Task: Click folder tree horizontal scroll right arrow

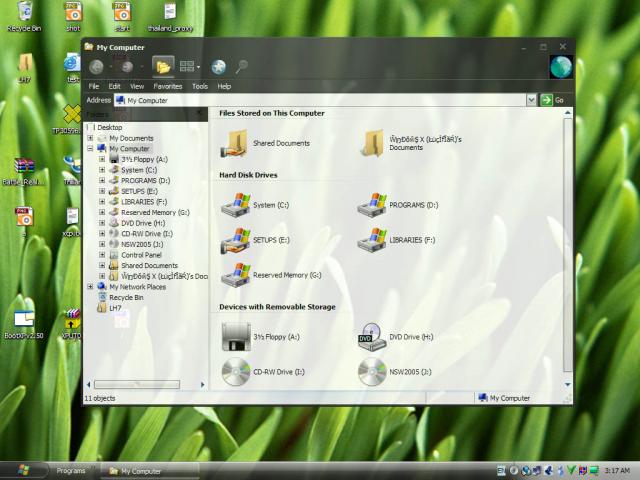Action: click(x=202, y=384)
